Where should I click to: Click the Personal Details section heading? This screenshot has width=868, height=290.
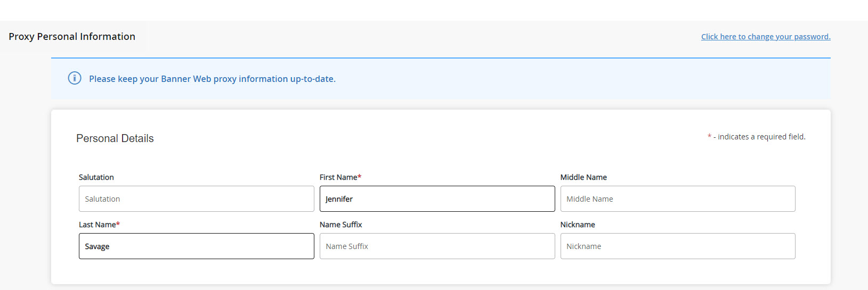[115, 138]
